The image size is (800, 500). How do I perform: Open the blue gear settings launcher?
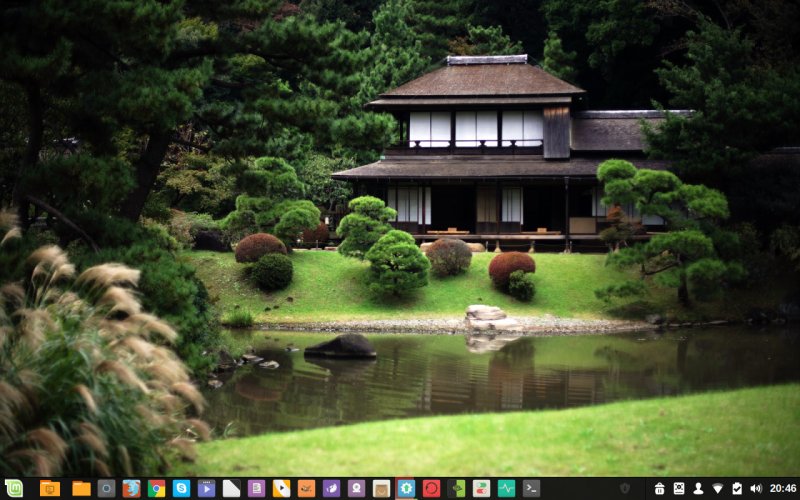(406, 488)
